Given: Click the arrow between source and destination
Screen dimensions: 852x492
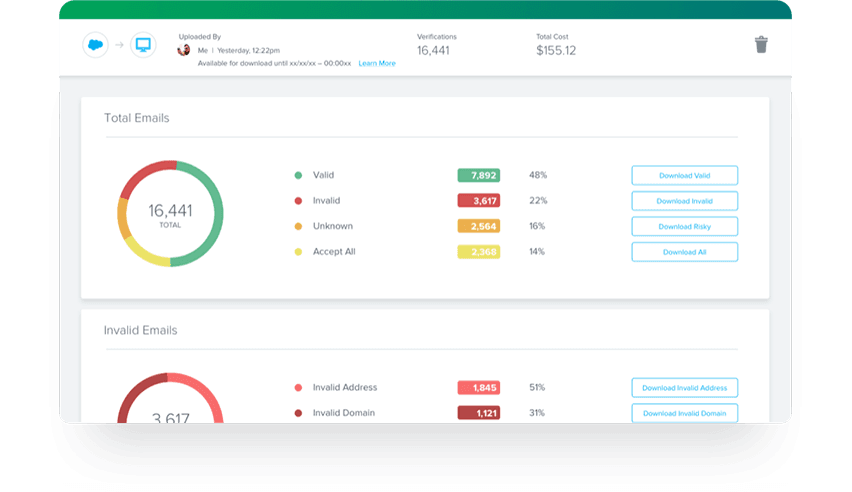Looking at the screenshot, I should (120, 45).
